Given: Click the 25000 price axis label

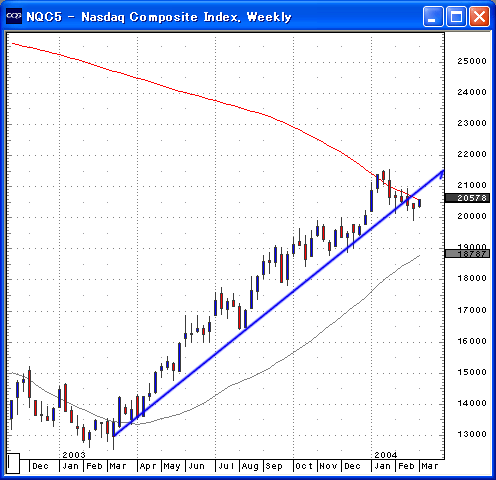Looking at the screenshot, I should coord(472,61).
